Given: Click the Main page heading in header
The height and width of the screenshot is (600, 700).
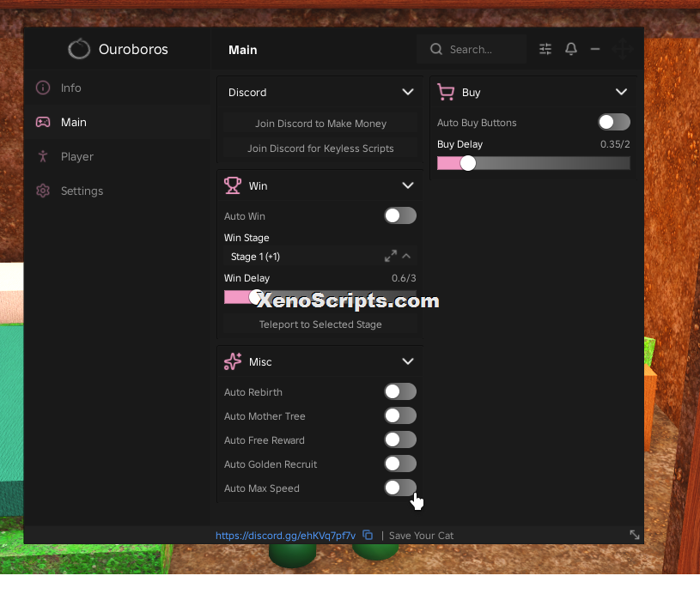Looking at the screenshot, I should coord(242,50).
